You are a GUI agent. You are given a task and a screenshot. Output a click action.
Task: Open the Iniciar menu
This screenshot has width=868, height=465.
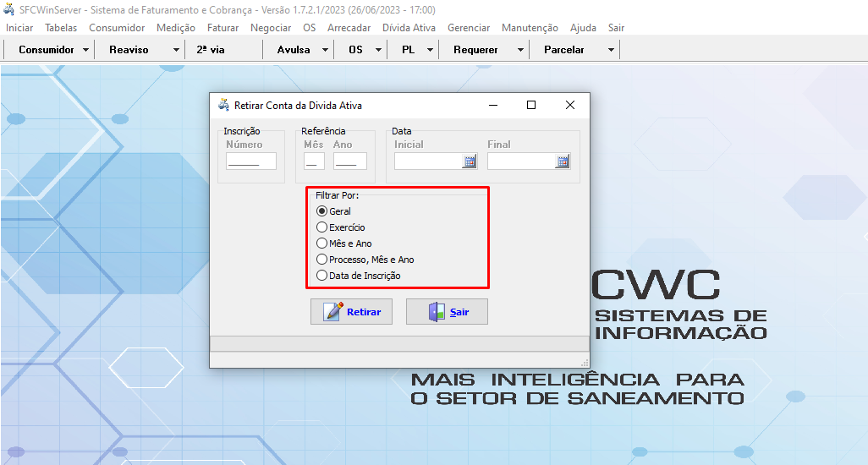point(19,28)
